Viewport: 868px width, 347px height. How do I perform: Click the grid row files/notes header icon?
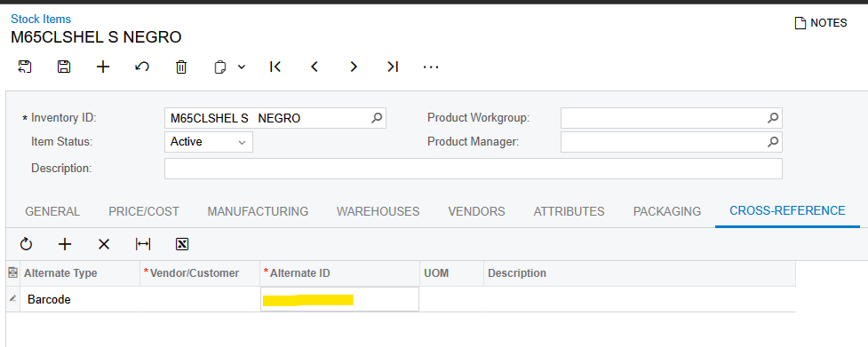coord(12,273)
